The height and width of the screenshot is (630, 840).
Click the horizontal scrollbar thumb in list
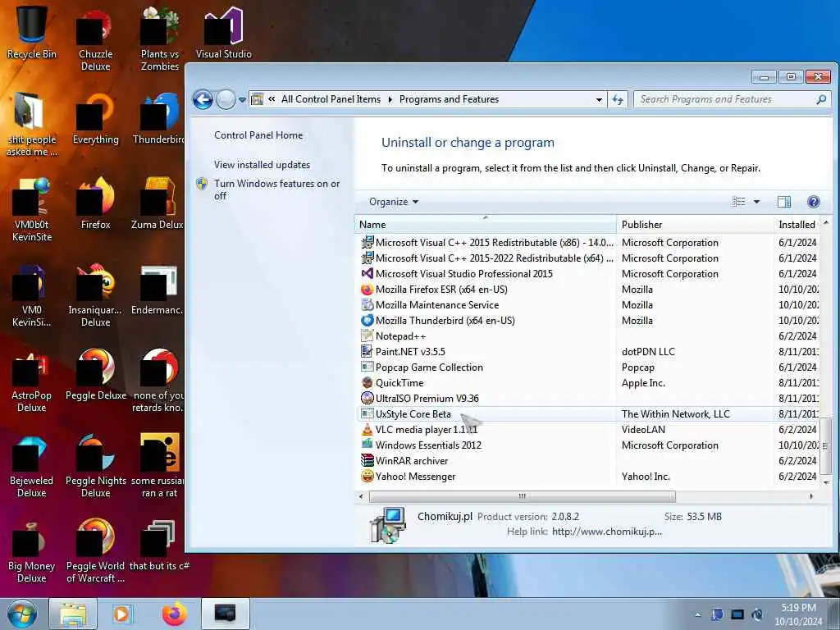pos(523,496)
